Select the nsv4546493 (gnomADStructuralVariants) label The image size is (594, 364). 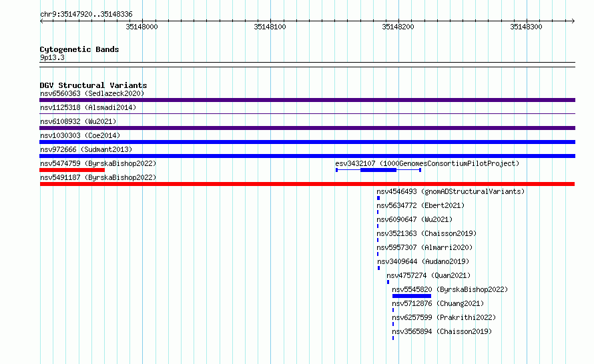(451, 191)
